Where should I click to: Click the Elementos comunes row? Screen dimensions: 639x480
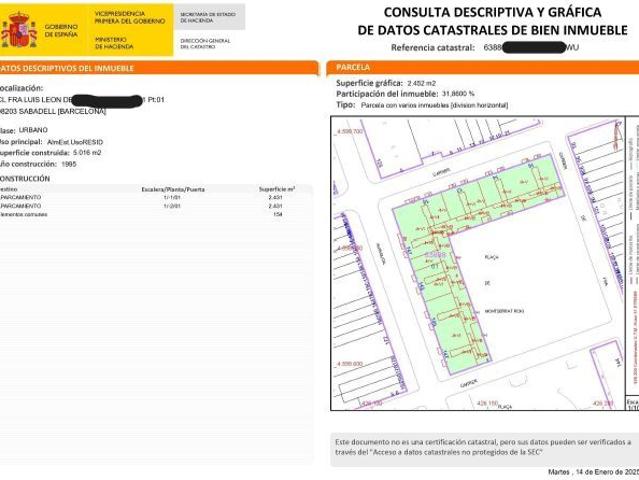[x=156, y=214]
